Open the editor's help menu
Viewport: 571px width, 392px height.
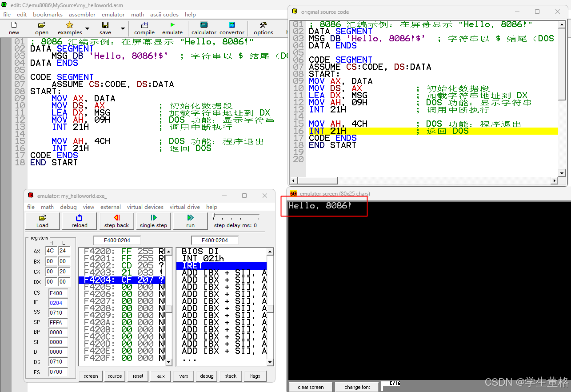tap(190, 14)
